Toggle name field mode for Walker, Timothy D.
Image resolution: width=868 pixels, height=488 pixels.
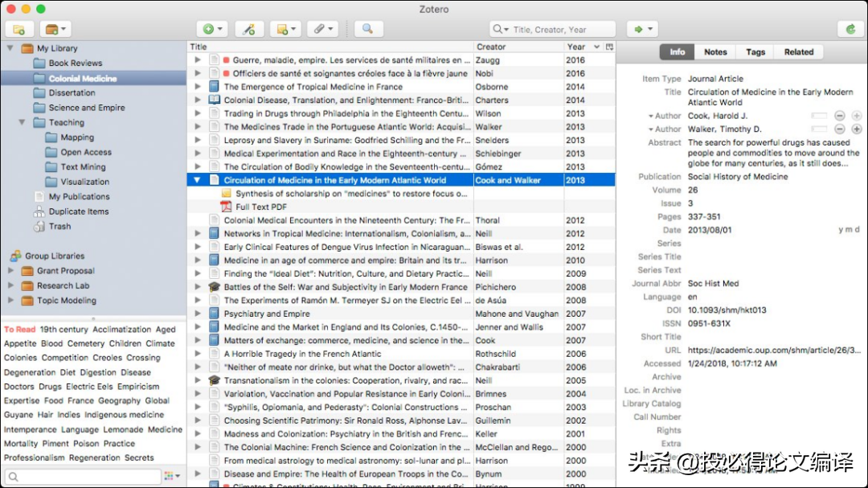[819, 129]
